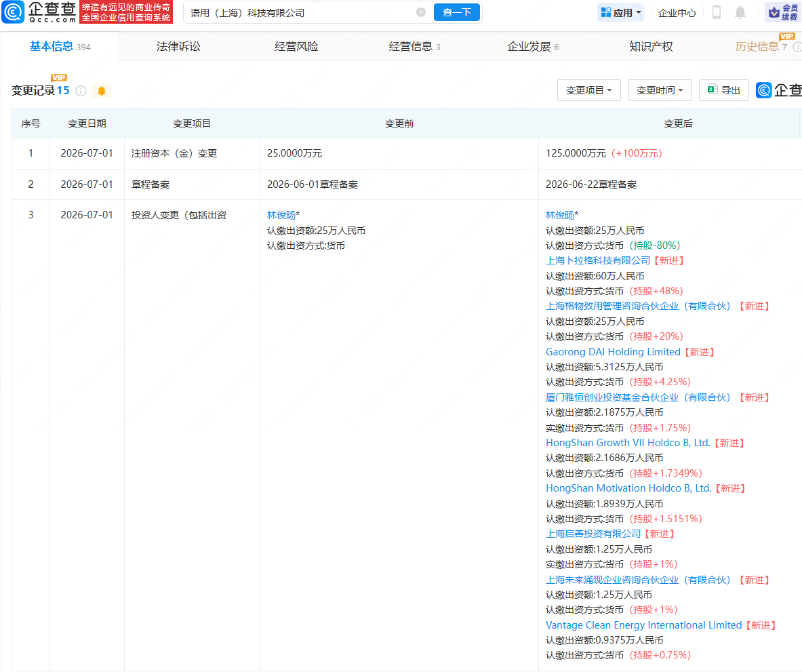Open HongShan Growth VII Holdco B link
Image resolution: width=802 pixels, height=672 pixels.
(x=628, y=443)
